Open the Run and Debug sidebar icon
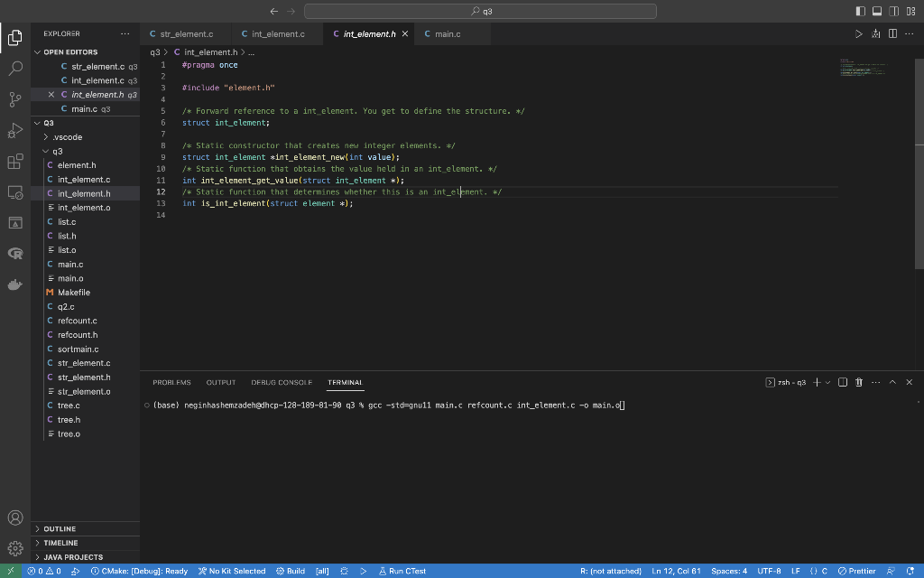The height and width of the screenshot is (578, 924). (14, 129)
